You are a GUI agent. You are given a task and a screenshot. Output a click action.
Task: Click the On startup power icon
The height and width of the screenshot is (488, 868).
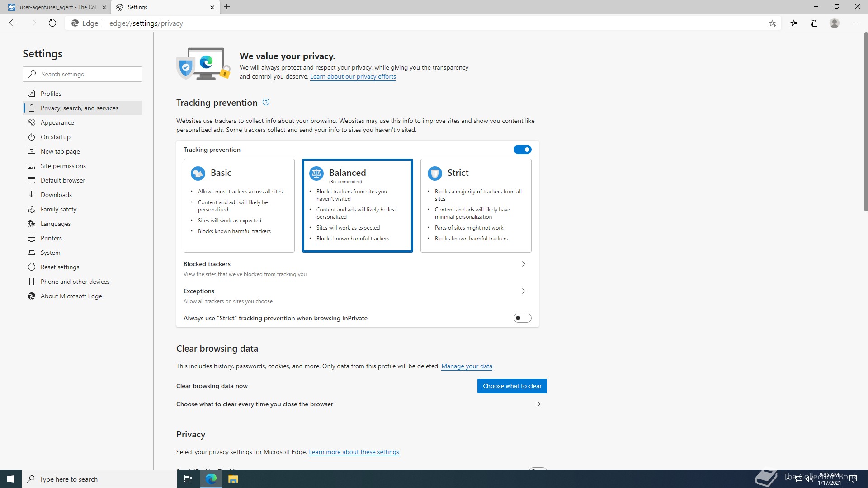[x=32, y=137]
